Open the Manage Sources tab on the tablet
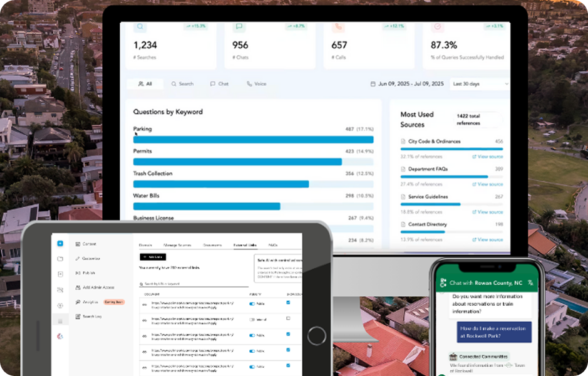This screenshot has height=376, width=588. tap(177, 245)
